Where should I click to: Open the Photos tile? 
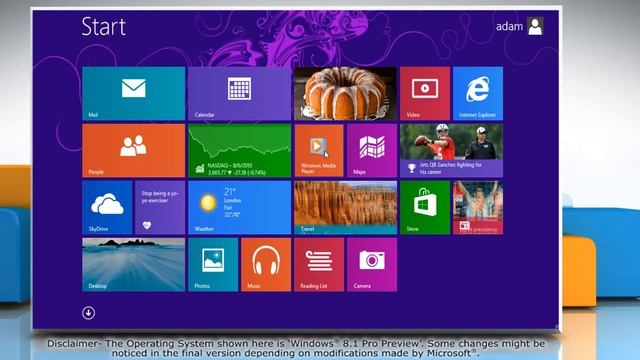pos(213,265)
